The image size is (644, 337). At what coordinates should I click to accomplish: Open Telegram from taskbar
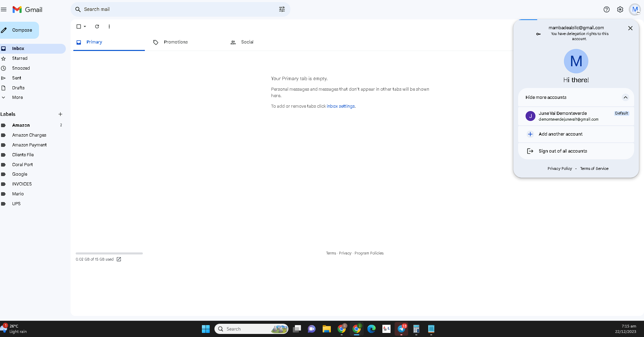(401, 329)
